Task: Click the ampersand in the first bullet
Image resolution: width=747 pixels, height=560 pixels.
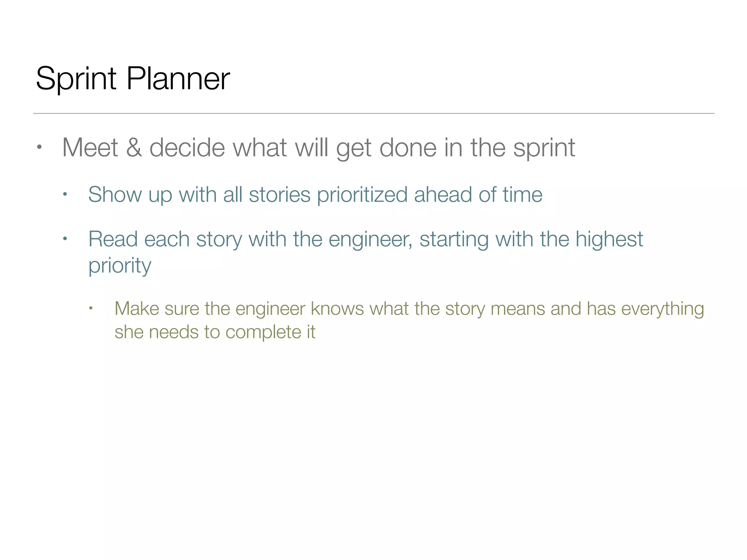Action: [134, 148]
